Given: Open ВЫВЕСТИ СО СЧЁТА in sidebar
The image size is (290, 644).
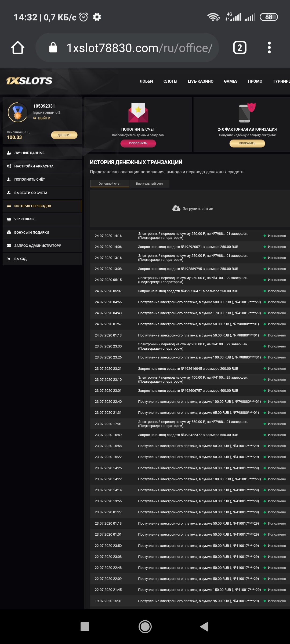Looking at the screenshot, I should tap(31, 193).
